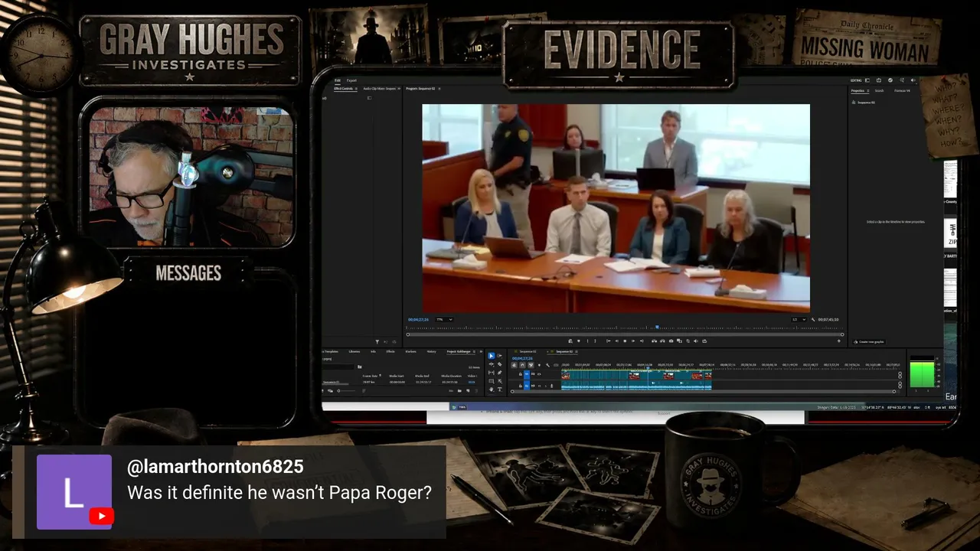
Task: Click the Media Duration column header
Action: click(451, 376)
